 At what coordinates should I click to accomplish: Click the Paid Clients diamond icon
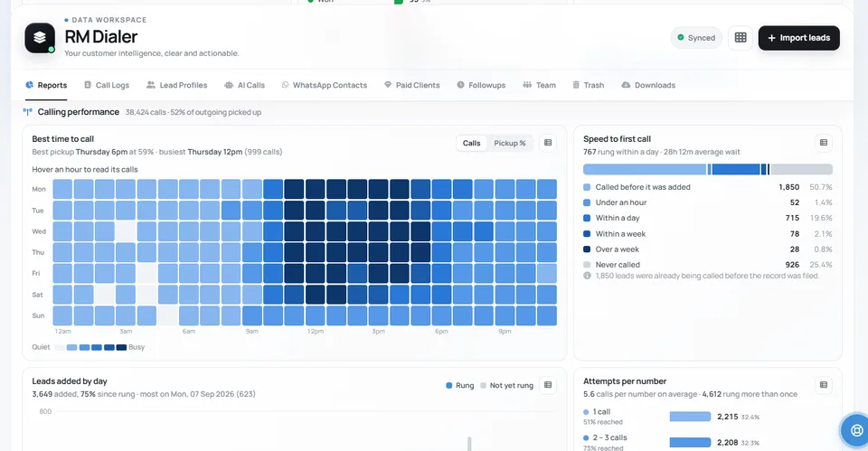388,85
